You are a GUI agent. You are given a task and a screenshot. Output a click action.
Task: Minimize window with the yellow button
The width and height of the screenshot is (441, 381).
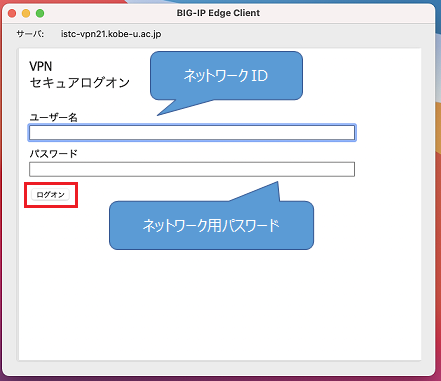[26, 13]
